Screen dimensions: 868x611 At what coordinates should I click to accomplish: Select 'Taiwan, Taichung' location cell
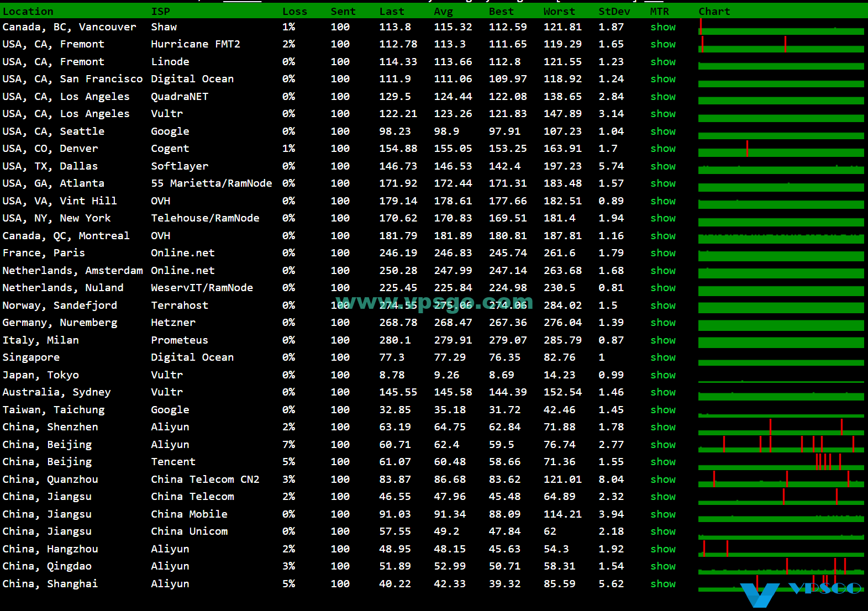point(54,410)
